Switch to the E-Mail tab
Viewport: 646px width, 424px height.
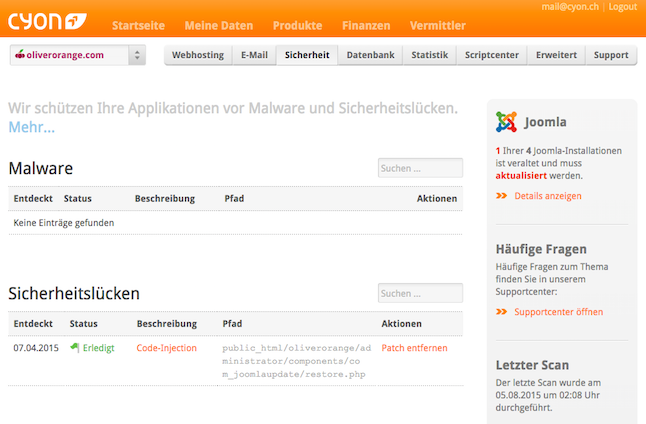254,55
